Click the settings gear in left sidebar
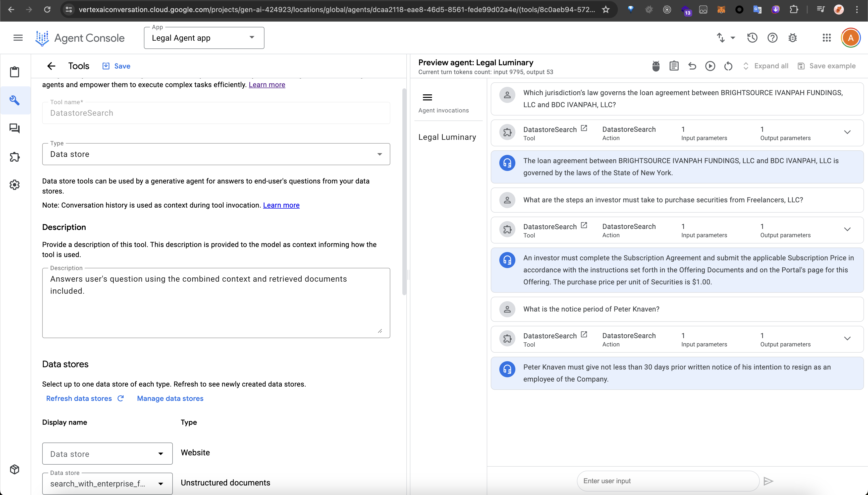Viewport: 868px width, 495px height. click(15, 184)
